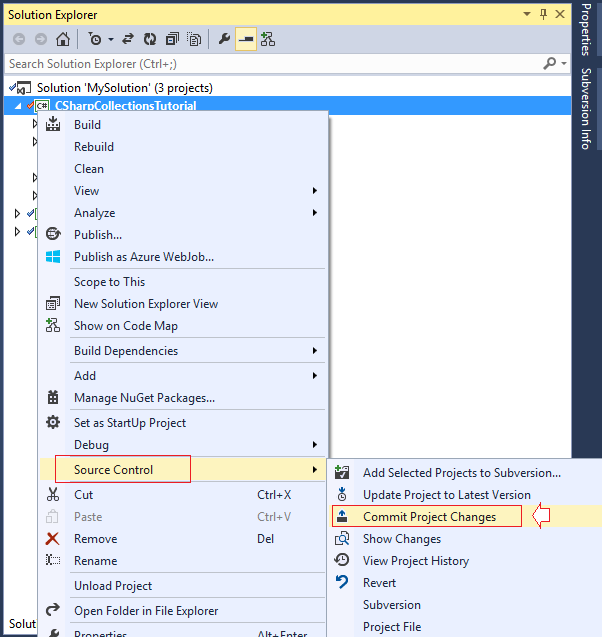Click Sync with Active Document icon

[128, 39]
